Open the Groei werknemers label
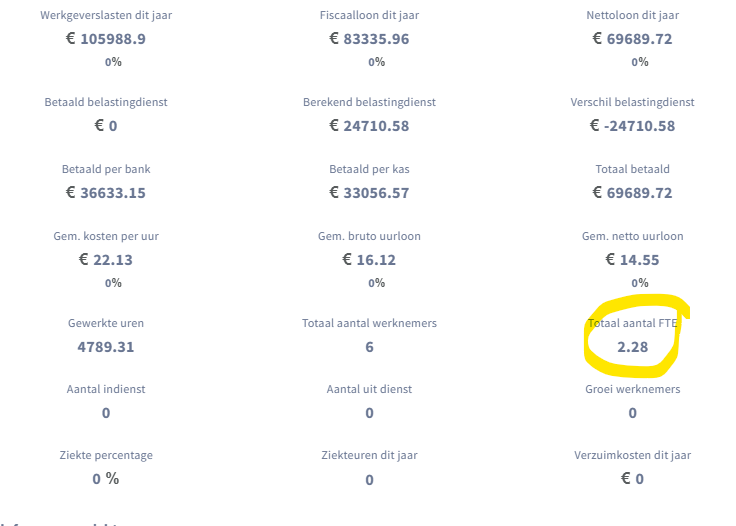Screen dimensions: 736x526 (x=632, y=389)
